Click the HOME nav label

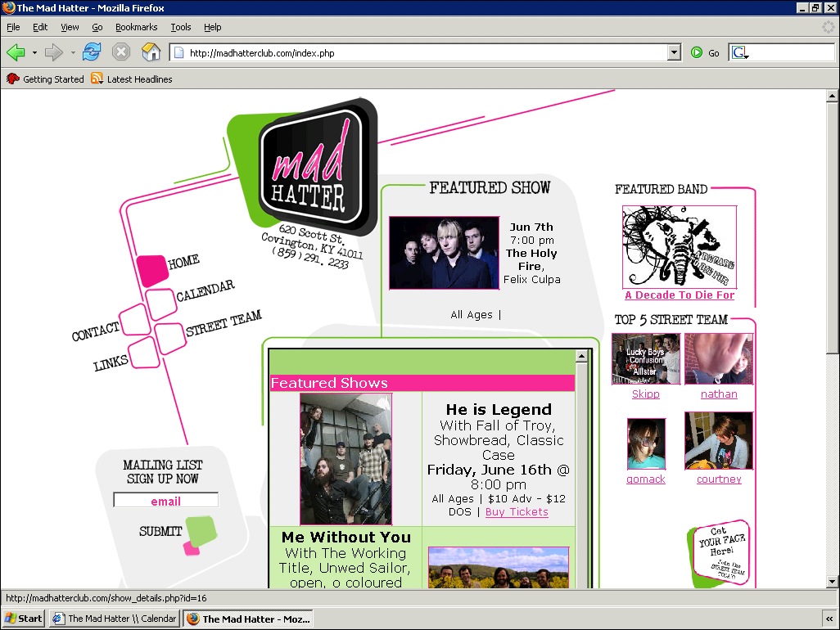pyautogui.click(x=183, y=262)
